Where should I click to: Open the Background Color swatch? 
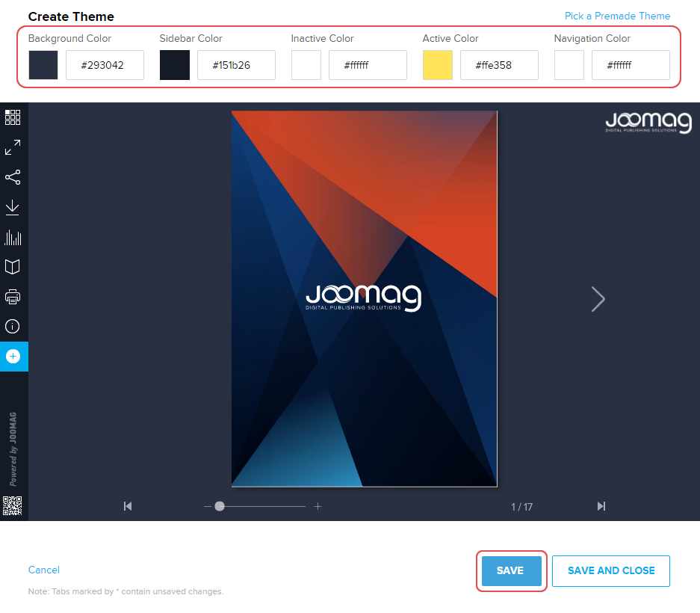pyautogui.click(x=43, y=65)
